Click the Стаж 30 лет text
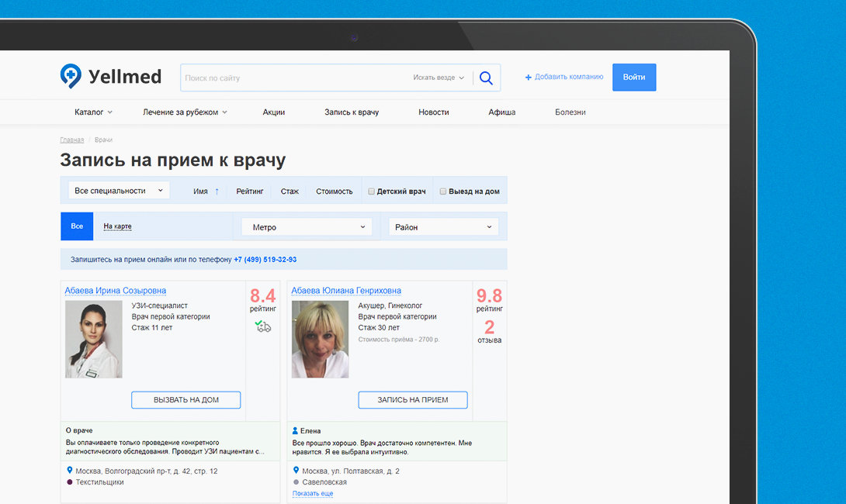 tap(379, 328)
